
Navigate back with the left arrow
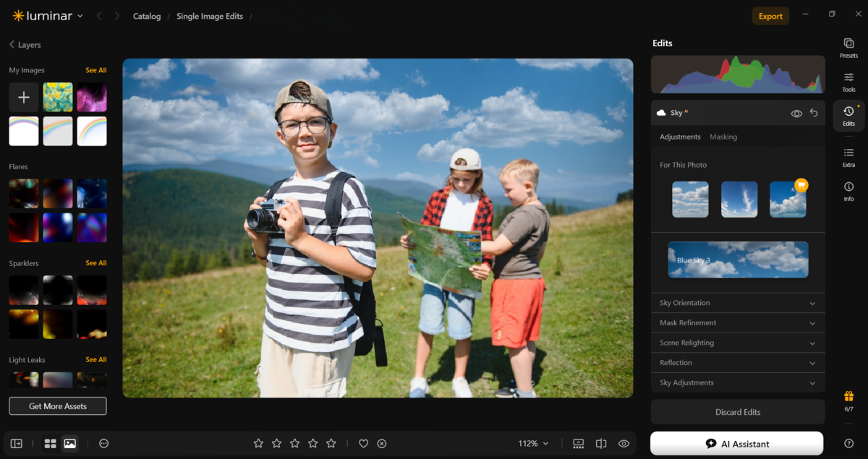click(99, 16)
